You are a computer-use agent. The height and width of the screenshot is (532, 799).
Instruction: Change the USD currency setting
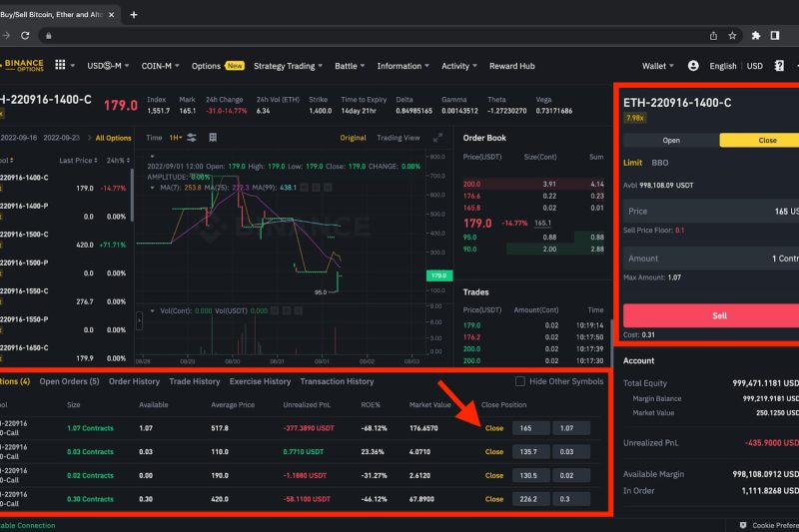[x=755, y=66]
